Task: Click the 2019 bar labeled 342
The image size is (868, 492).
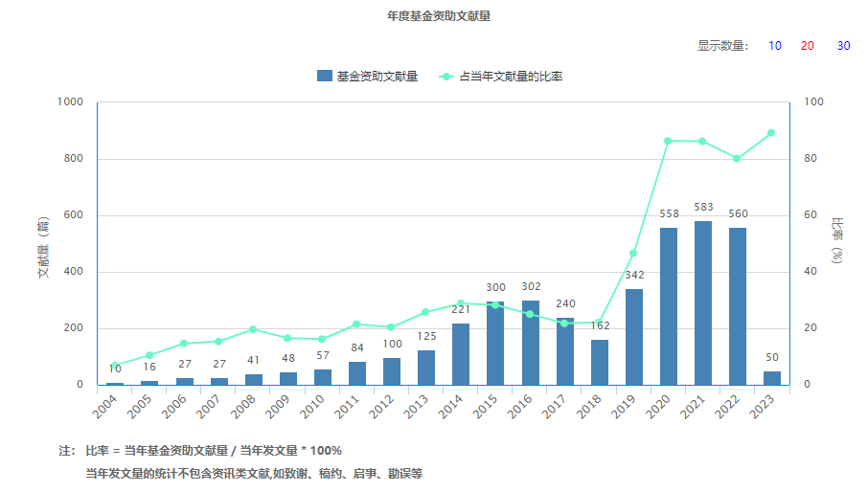Action: [x=634, y=337]
